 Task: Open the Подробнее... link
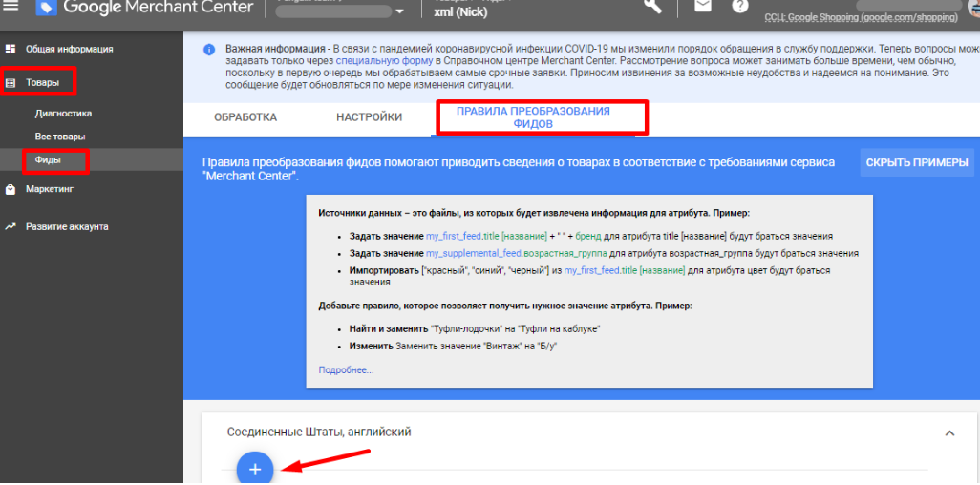(x=346, y=370)
